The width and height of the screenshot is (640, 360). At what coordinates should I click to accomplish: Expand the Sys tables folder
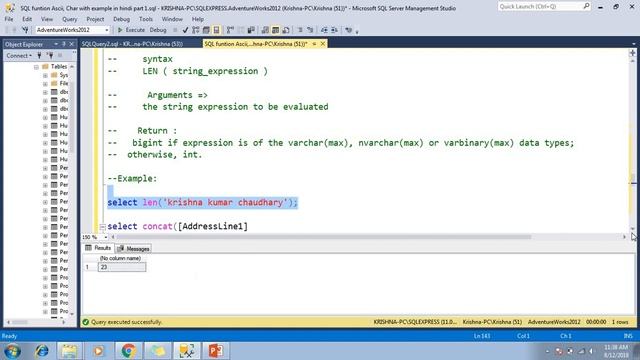coord(45,75)
